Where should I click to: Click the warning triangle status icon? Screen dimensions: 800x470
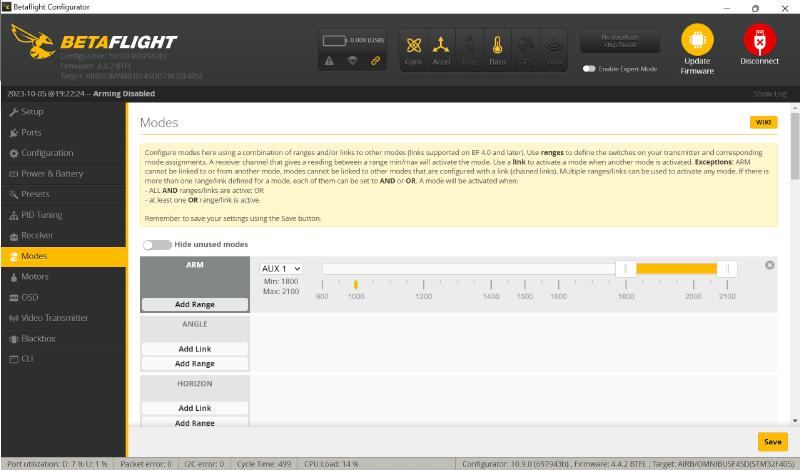329,61
